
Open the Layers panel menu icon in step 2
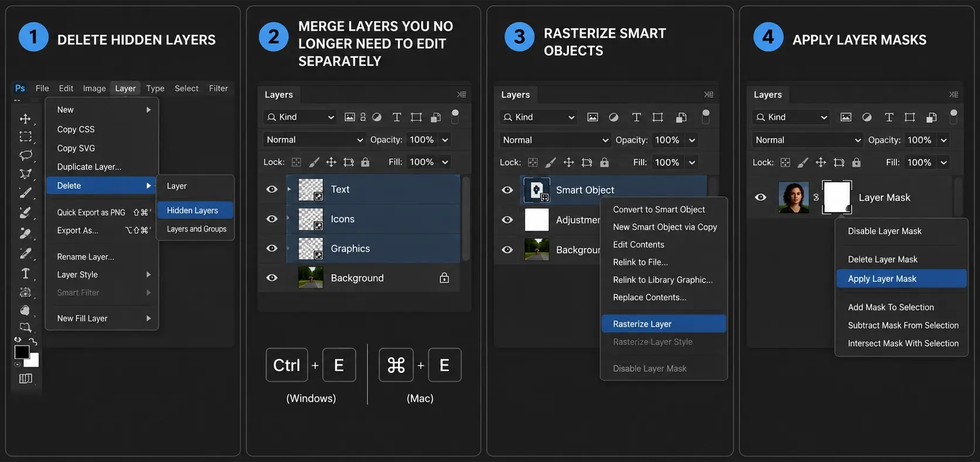point(462,94)
